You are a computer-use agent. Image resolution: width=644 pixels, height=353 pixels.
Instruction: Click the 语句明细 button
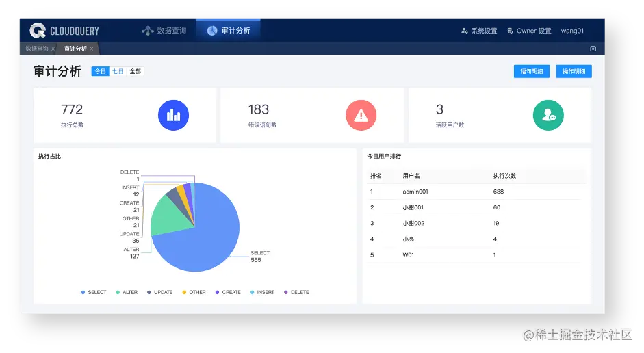click(532, 71)
